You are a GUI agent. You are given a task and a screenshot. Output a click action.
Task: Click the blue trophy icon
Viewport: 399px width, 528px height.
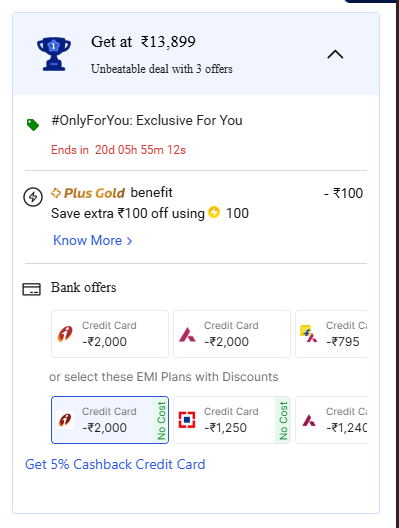(54, 54)
